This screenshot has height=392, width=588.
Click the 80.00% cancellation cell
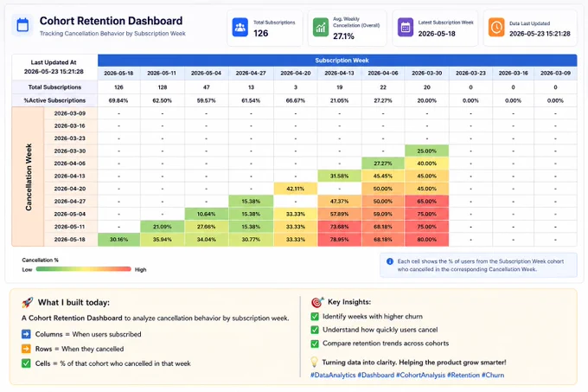427,240
